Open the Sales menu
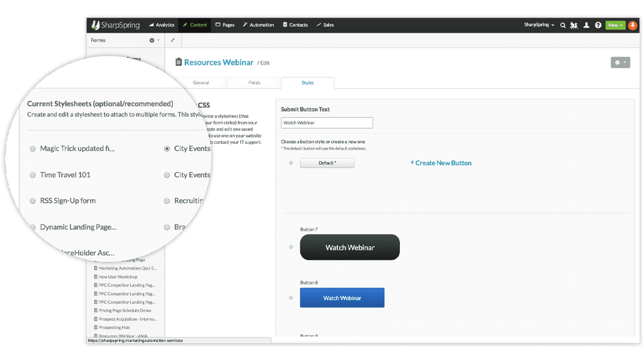This screenshot has height=362, width=644. pyautogui.click(x=325, y=25)
